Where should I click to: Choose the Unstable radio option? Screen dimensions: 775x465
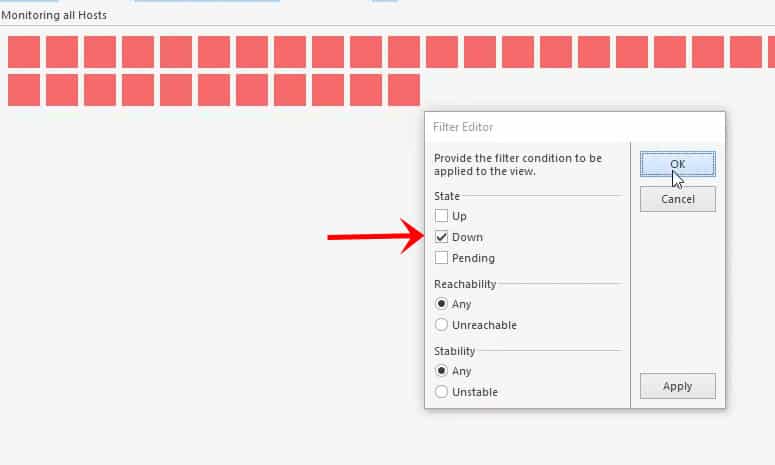click(441, 392)
